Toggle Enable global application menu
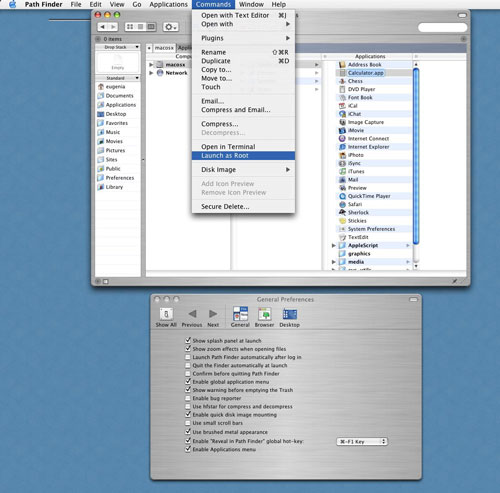Image resolution: width=500 pixels, height=493 pixels. click(188, 382)
